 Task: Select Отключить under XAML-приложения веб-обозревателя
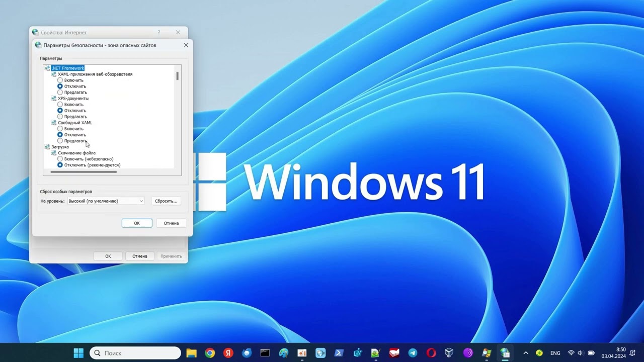pos(60,86)
